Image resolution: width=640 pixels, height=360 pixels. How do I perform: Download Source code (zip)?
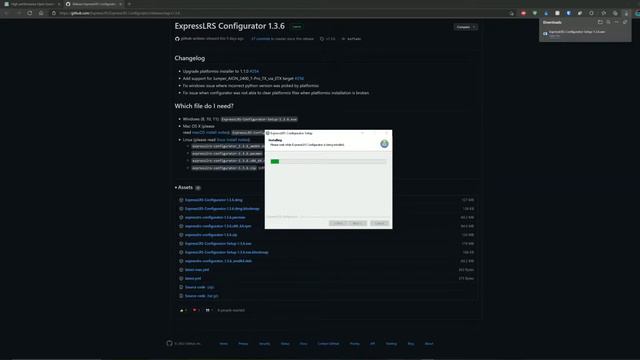click(199, 287)
